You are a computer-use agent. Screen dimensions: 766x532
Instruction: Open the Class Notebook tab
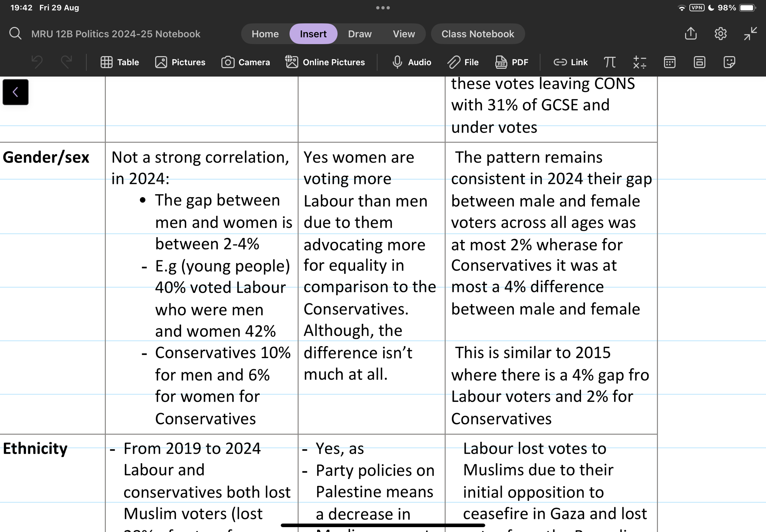[x=477, y=34]
